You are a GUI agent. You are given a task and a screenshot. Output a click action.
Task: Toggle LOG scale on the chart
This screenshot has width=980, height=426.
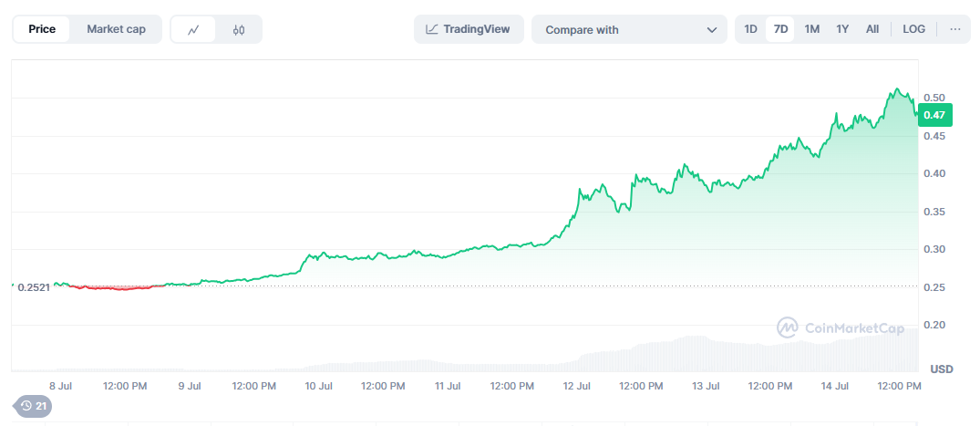[913, 29]
